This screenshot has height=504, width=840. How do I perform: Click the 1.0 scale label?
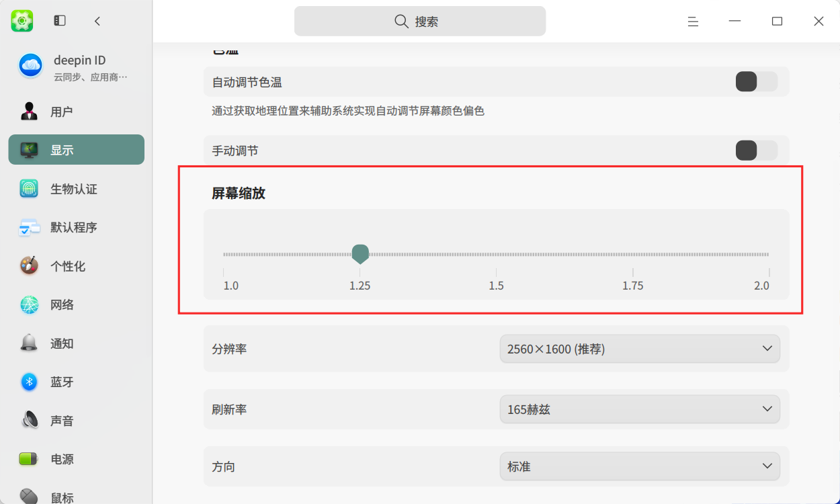point(230,286)
